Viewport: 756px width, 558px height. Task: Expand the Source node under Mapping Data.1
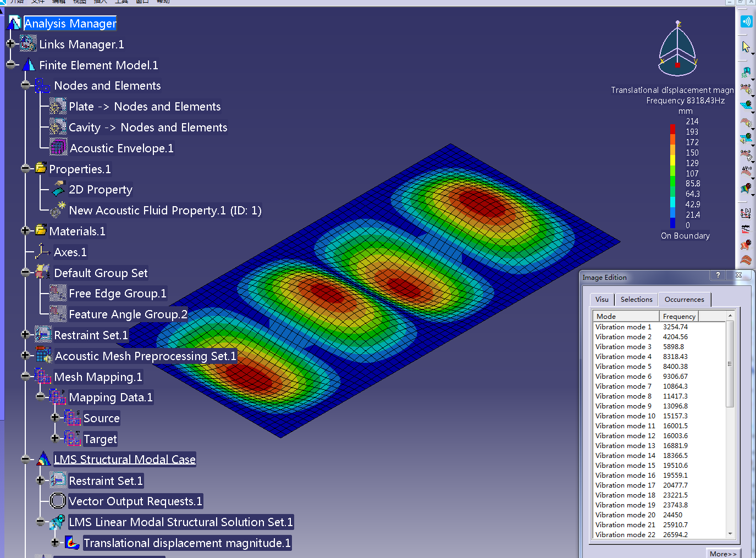[55, 417]
